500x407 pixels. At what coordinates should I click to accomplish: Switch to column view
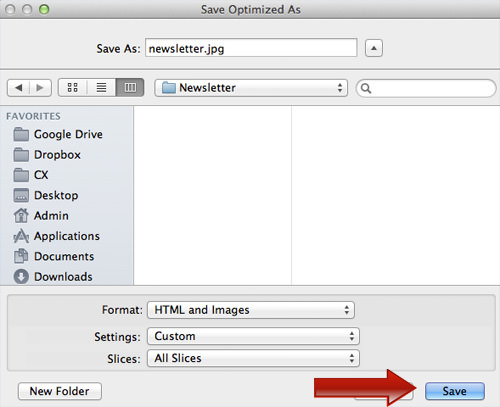click(x=130, y=88)
